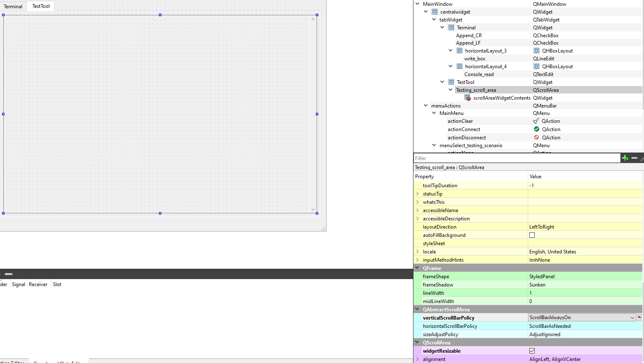Toggle autoFillBackground checkbox
Screen dimensions: 644x363
click(x=532, y=235)
